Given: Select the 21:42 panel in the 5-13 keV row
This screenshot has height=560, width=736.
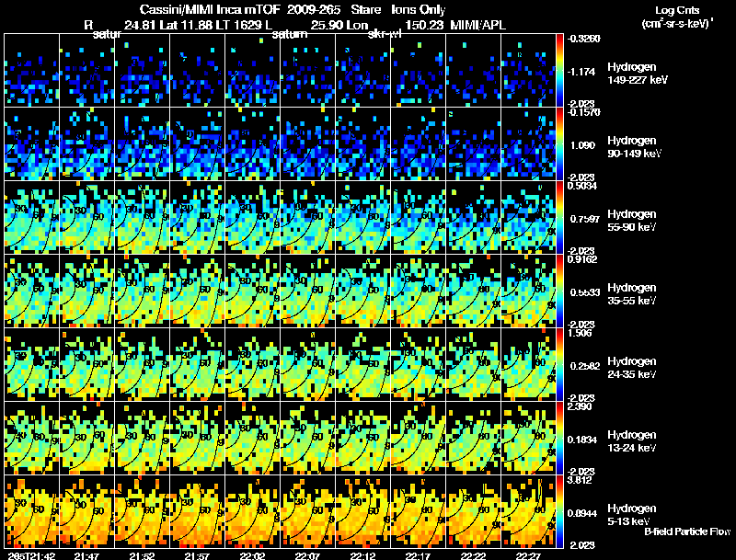Looking at the screenshot, I should point(32,511).
